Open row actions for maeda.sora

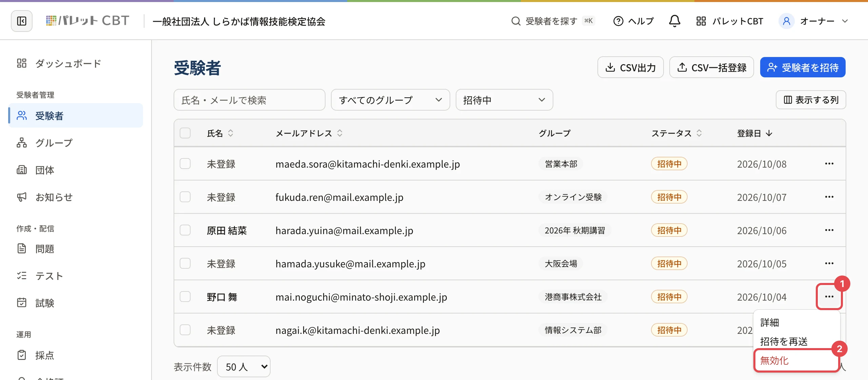coord(829,164)
